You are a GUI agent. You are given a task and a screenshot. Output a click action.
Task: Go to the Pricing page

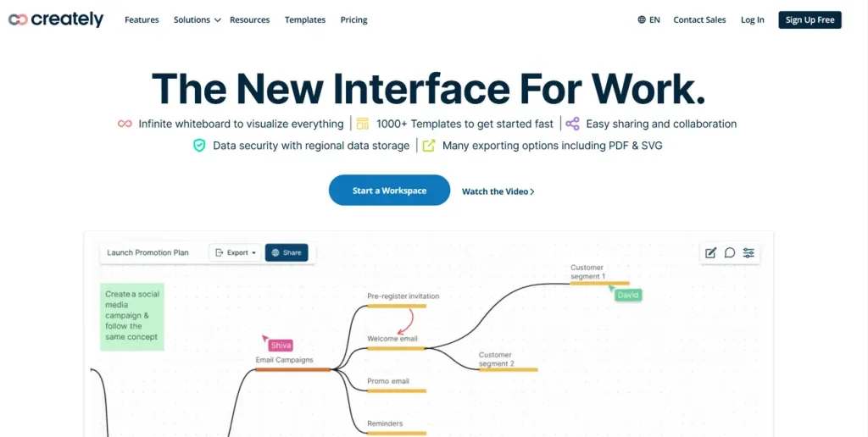coord(353,20)
